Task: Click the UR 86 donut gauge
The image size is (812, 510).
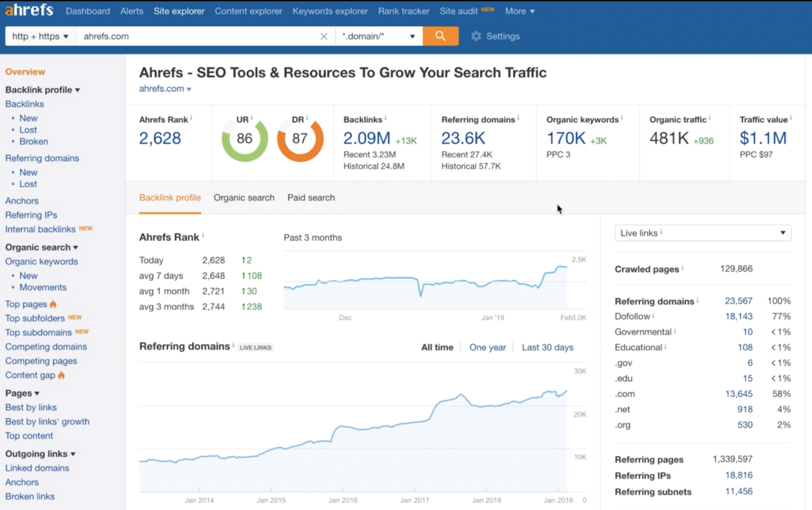Action: [244, 139]
